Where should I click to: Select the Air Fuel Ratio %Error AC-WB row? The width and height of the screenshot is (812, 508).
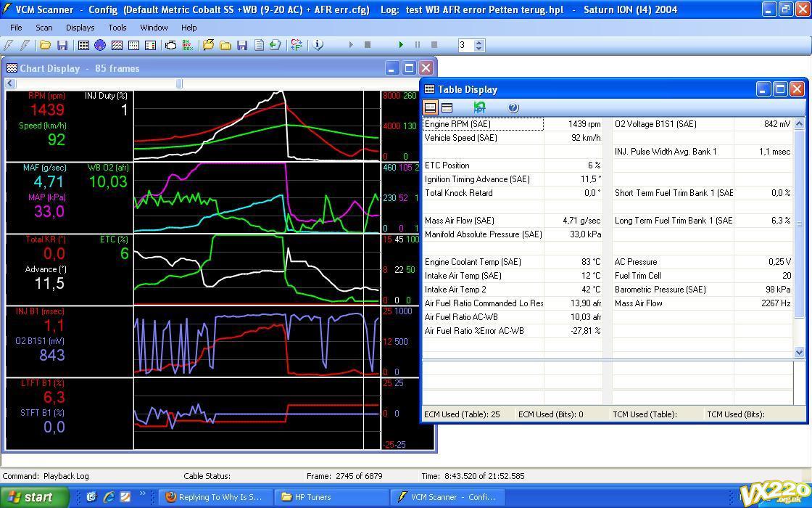[x=513, y=331]
